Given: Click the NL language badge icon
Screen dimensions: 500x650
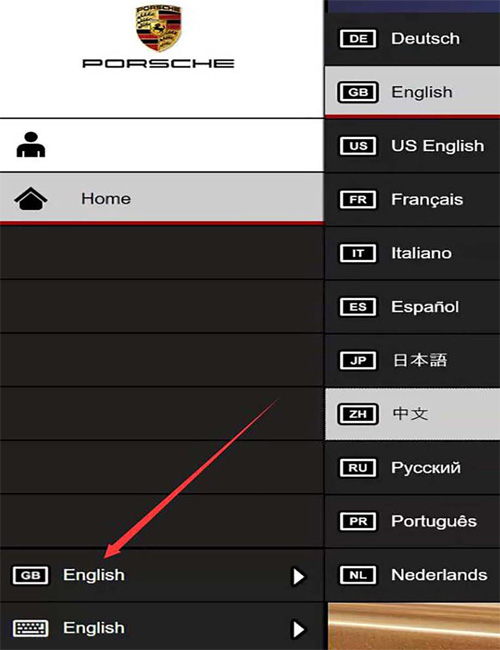Looking at the screenshot, I should click(358, 575).
